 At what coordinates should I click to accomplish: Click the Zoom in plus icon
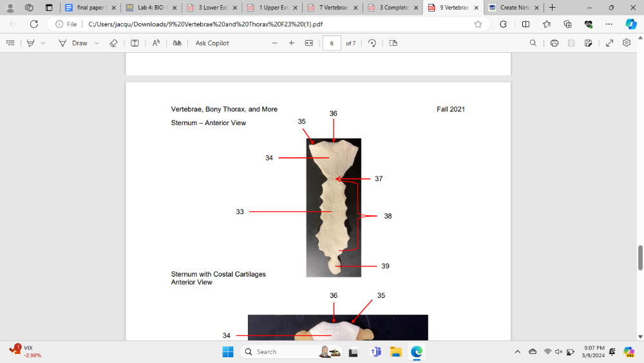pyautogui.click(x=291, y=43)
